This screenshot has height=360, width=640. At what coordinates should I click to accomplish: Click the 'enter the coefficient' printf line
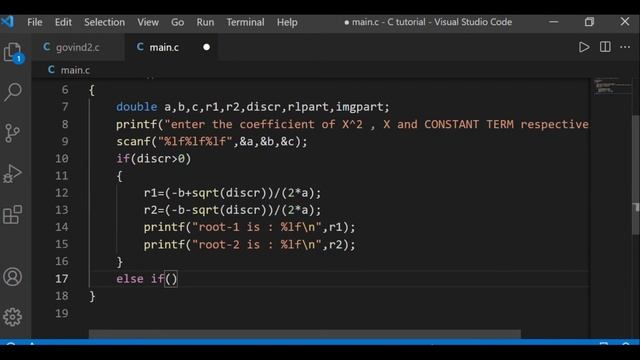[352, 124]
